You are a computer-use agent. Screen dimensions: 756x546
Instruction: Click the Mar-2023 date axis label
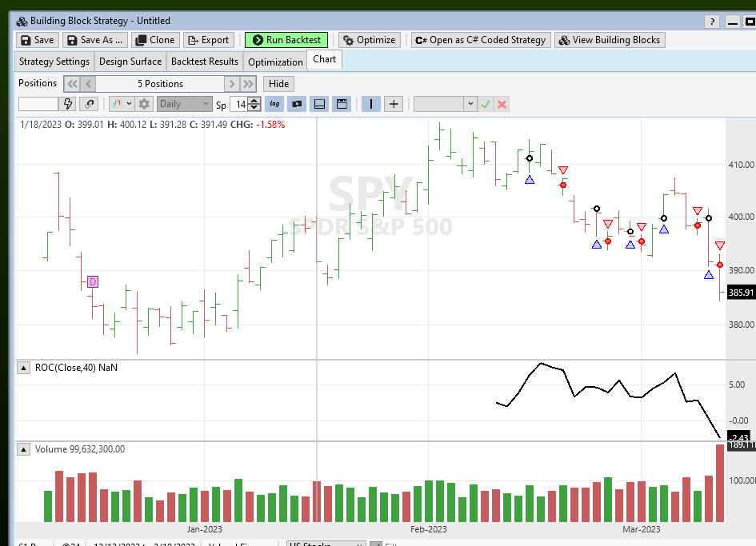(x=642, y=529)
